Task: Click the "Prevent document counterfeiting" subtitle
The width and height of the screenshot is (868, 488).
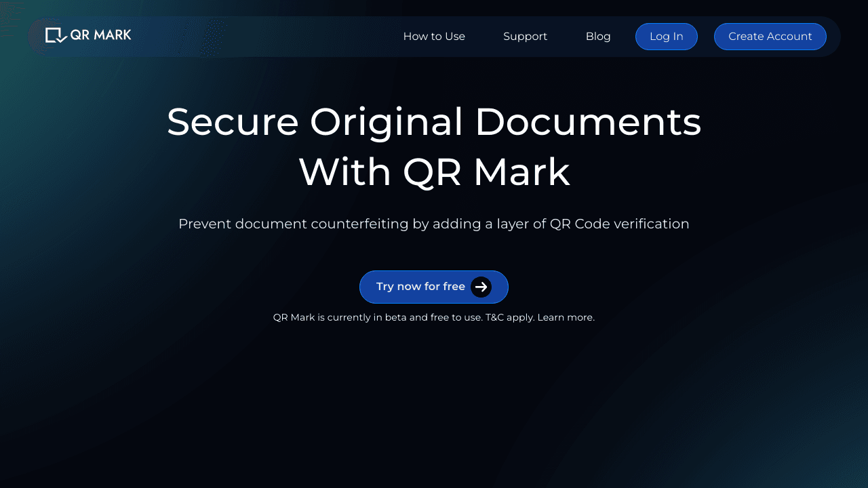Action: tap(293, 224)
